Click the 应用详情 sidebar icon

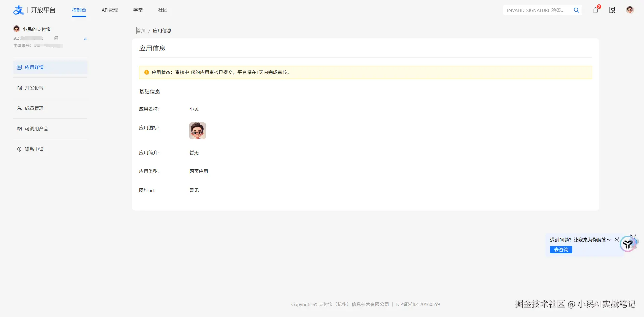[x=19, y=67]
